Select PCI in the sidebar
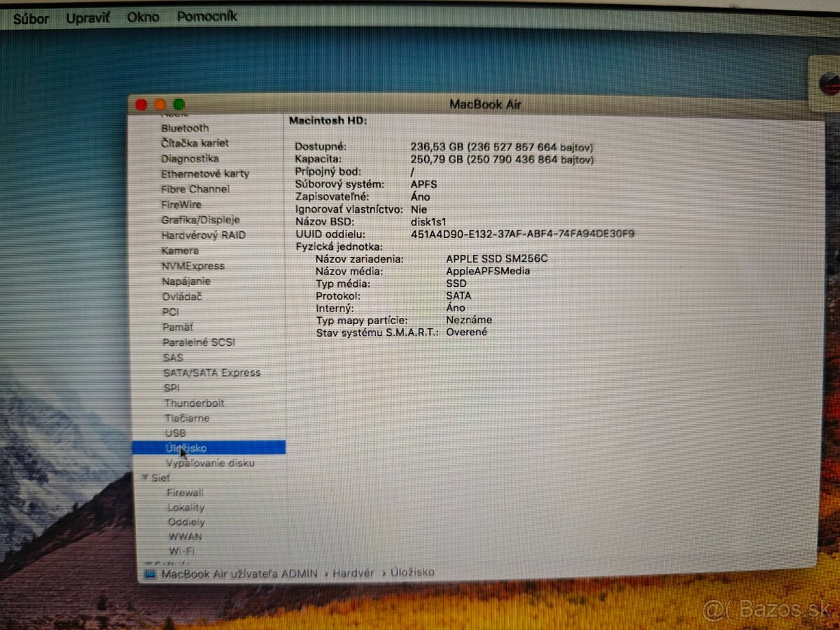This screenshot has height=630, width=840. [170, 311]
